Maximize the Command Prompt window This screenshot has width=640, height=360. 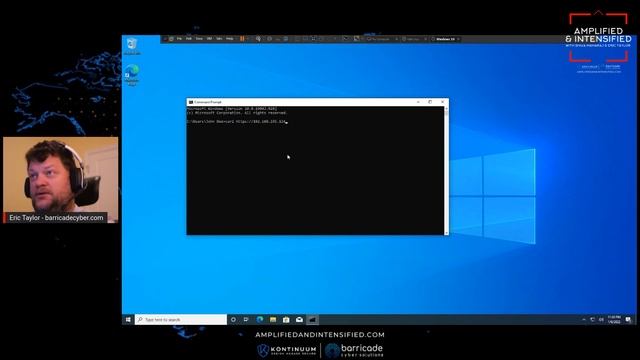[430, 102]
